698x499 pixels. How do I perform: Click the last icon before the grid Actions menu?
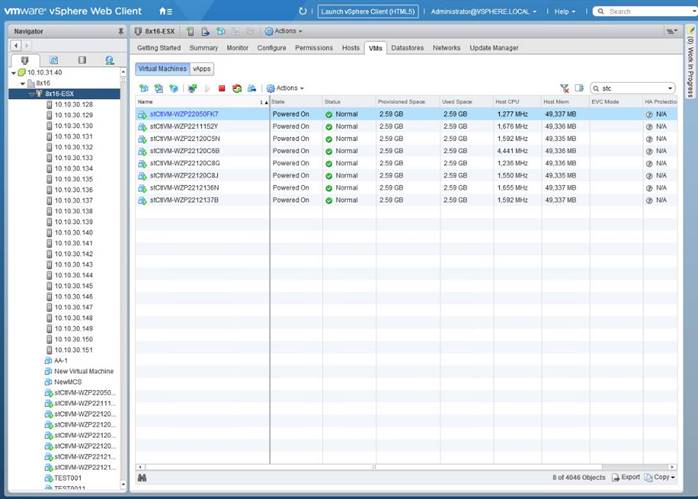252,88
